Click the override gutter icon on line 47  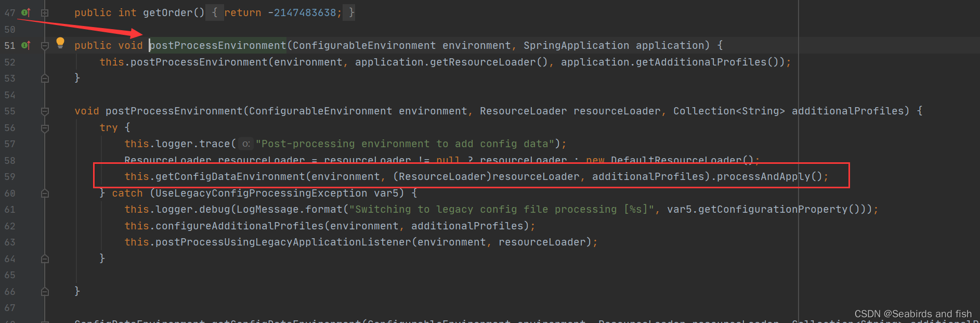click(25, 12)
